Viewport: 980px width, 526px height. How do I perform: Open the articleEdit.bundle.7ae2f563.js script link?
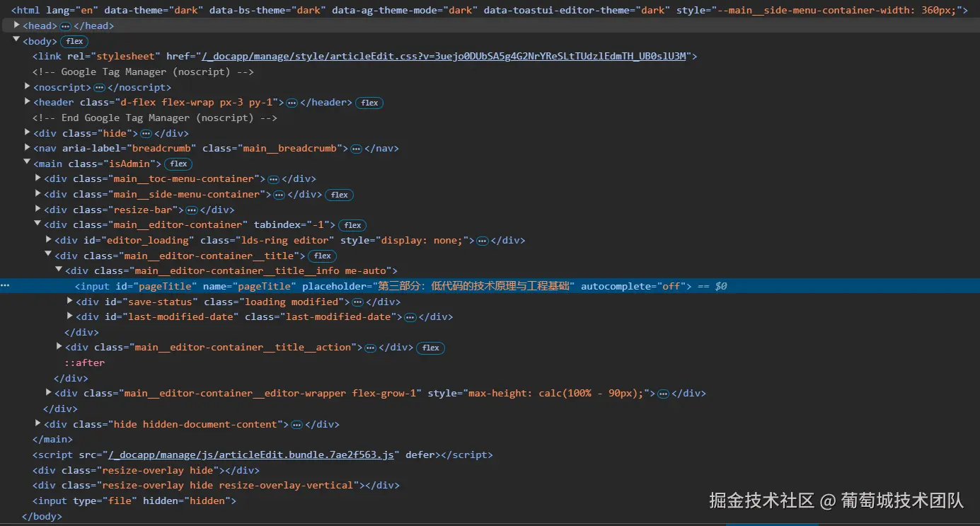click(250, 454)
